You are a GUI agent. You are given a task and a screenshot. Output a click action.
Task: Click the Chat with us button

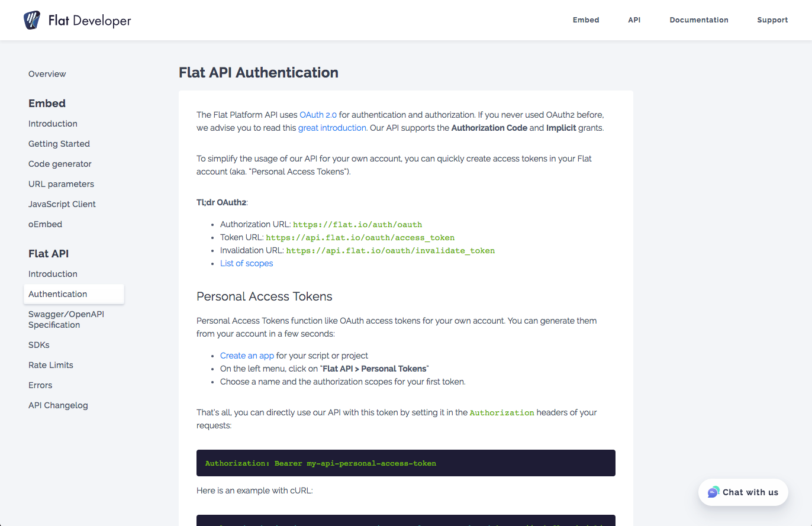coord(743,492)
